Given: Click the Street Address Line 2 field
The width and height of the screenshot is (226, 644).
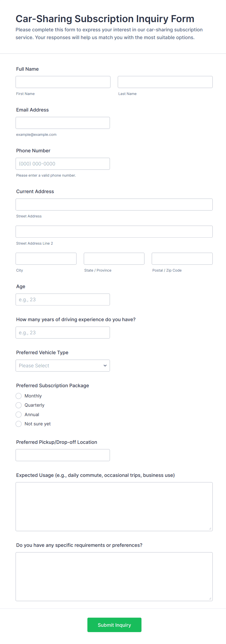Looking at the screenshot, I should [114, 232].
